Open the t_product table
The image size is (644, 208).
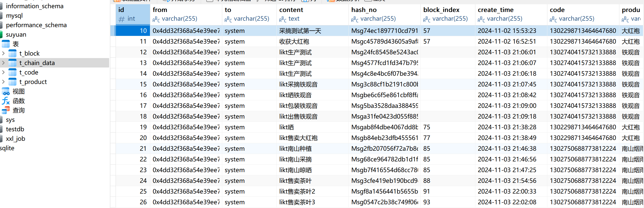(33, 82)
